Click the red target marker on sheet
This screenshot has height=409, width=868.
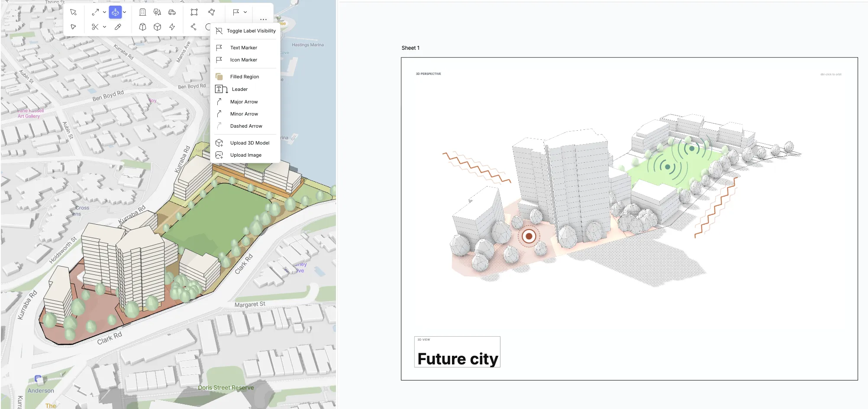pyautogui.click(x=529, y=236)
